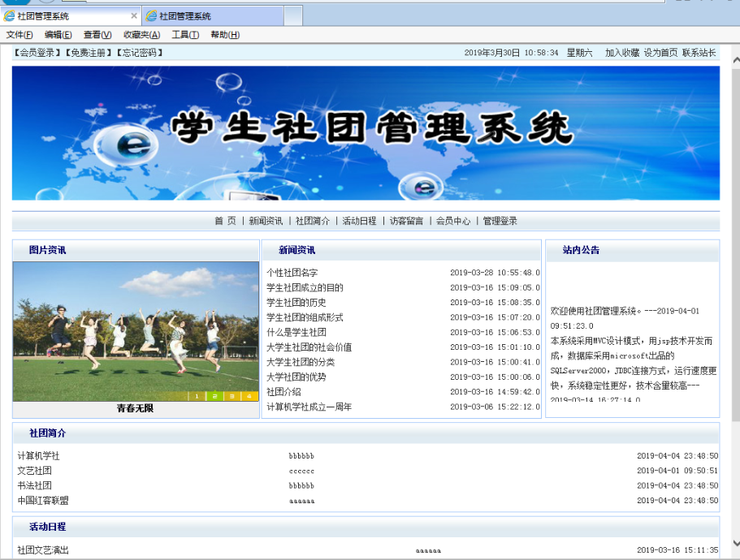This screenshot has height=560, width=740.
Task: Switch to the second 社团管理系统 tab
Action: (x=213, y=16)
